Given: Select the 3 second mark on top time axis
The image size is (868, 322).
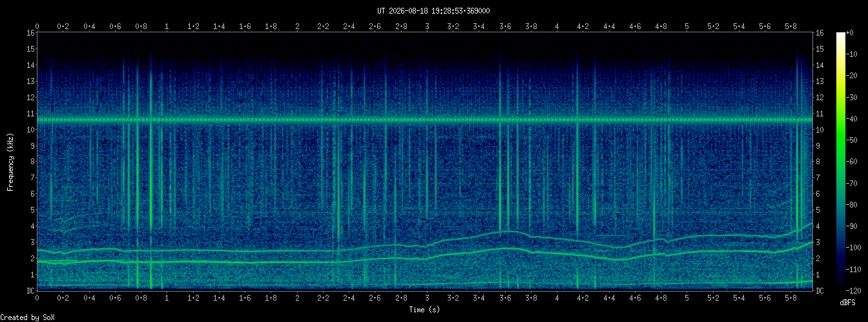Looking at the screenshot, I should (427, 27).
